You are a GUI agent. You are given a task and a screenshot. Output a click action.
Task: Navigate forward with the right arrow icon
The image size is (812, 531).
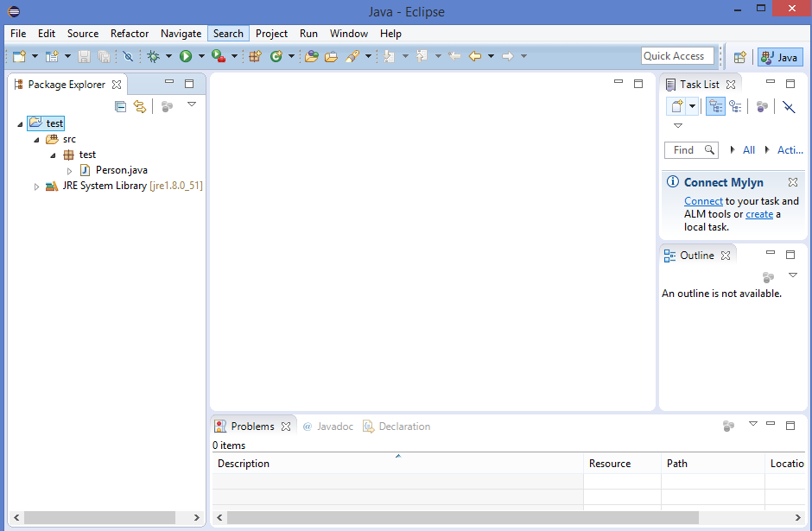tap(508, 56)
